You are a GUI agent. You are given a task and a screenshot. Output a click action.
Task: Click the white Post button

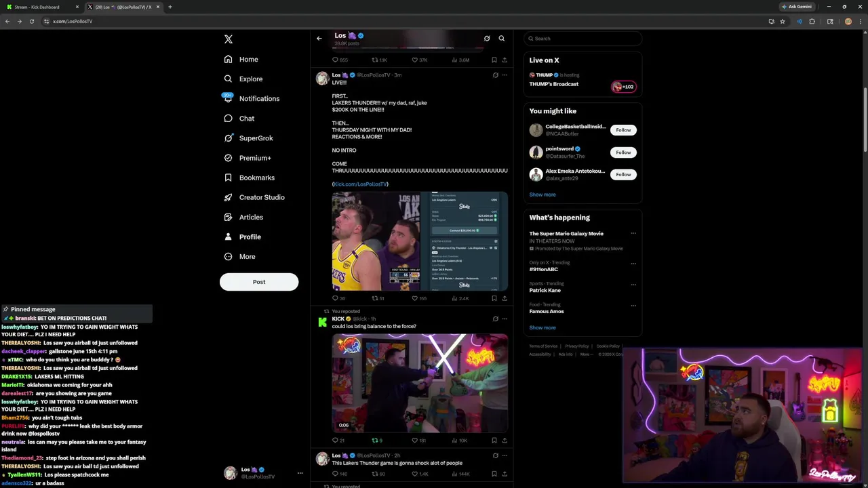pos(259,282)
